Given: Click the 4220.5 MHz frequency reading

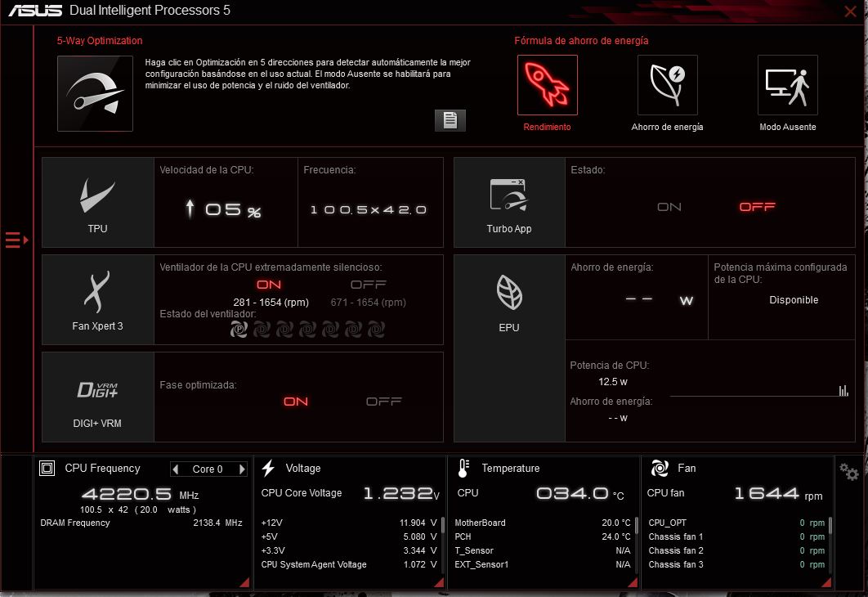Looking at the screenshot, I should [140, 494].
